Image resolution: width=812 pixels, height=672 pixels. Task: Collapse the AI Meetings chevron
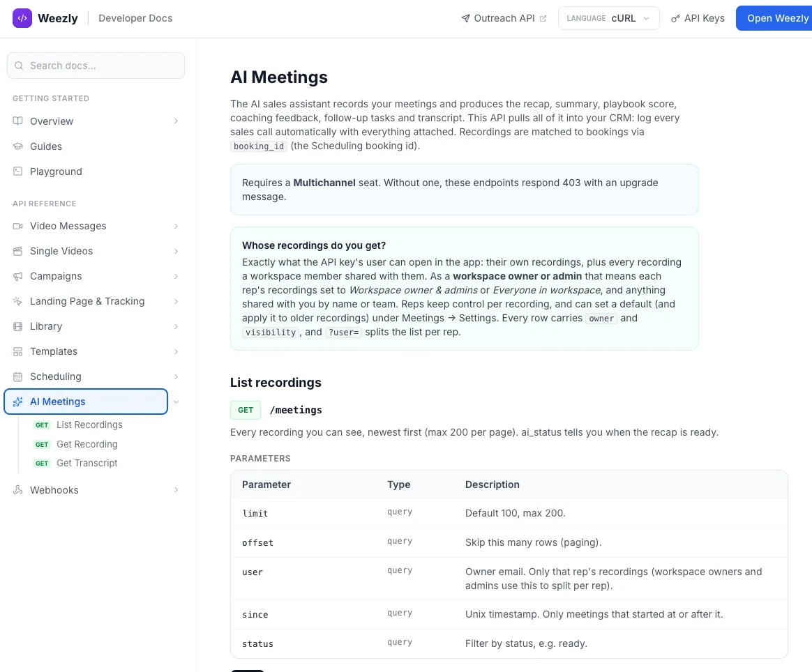(x=176, y=402)
